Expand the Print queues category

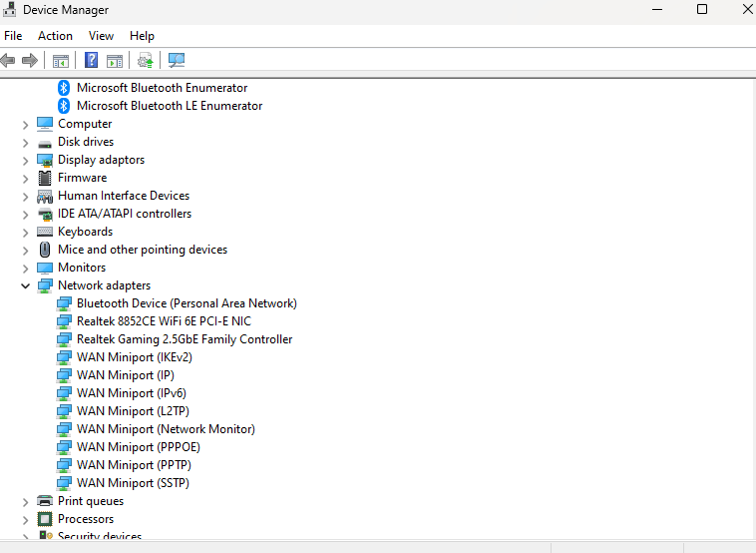(x=25, y=502)
